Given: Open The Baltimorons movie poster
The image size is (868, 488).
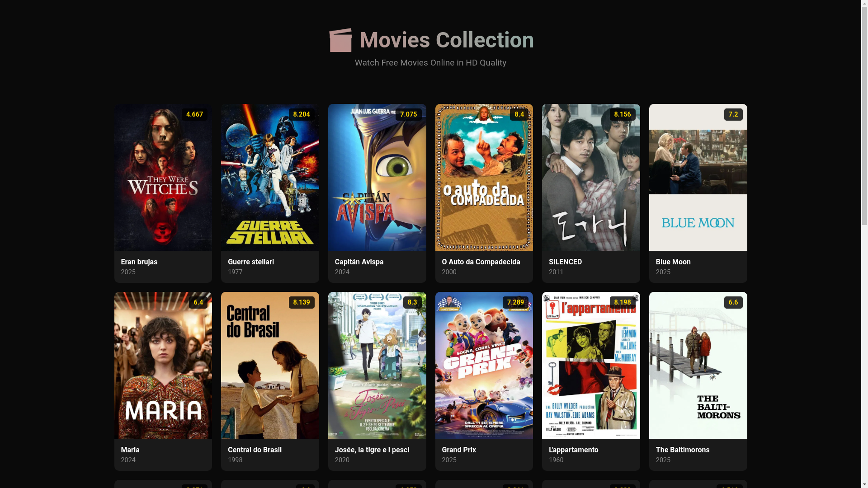Looking at the screenshot, I should pyautogui.click(x=698, y=365).
